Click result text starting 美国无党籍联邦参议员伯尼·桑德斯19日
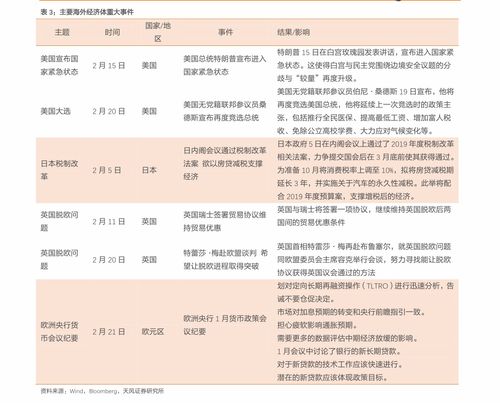 (365, 111)
